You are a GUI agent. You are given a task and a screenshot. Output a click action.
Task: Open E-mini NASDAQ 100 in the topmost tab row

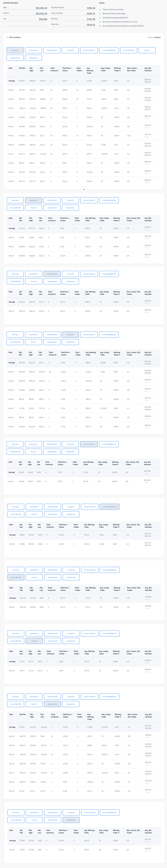[110, 50]
